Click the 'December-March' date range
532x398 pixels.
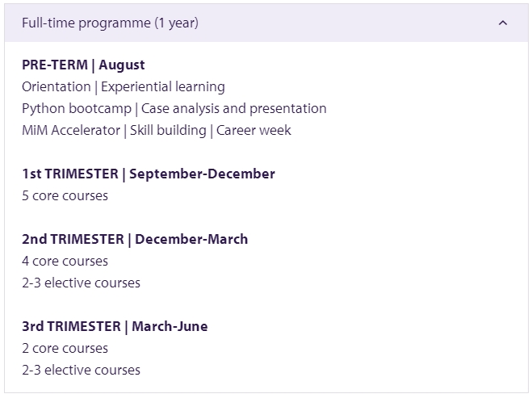tap(191, 240)
